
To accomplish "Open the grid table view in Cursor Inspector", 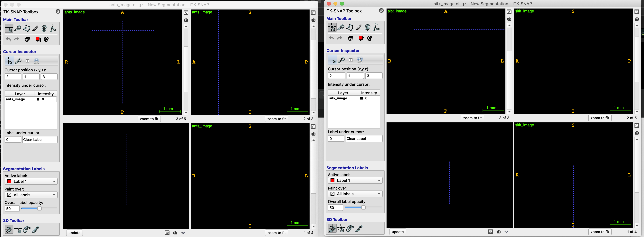I will (x=27, y=60).
